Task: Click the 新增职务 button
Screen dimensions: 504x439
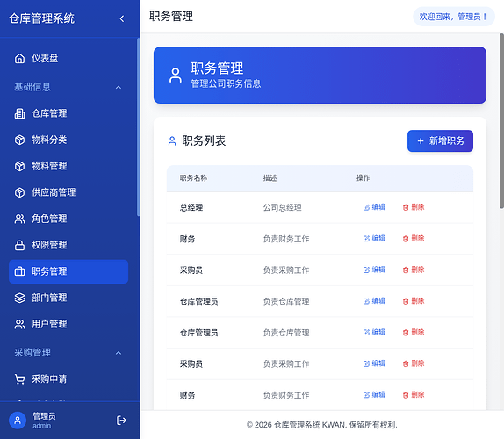Action: pyautogui.click(x=440, y=140)
